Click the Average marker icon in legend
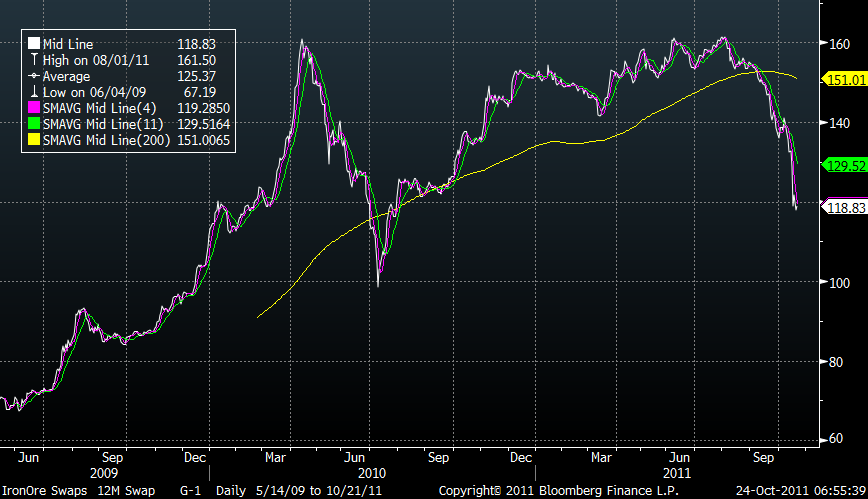The height and width of the screenshot is (499, 868). click(33, 76)
